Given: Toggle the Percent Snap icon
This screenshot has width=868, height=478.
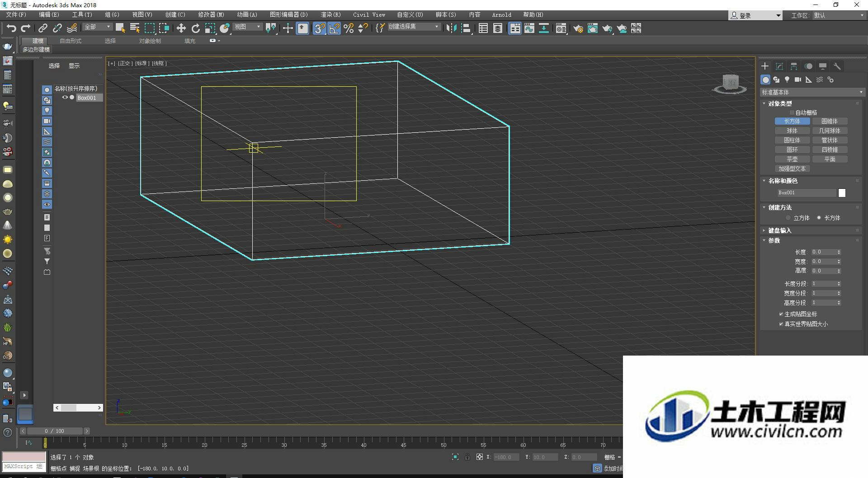Looking at the screenshot, I should tap(349, 28).
